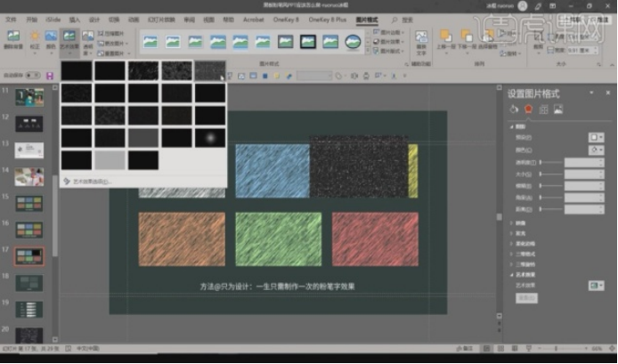Open the Selection Pane (选择窗格)
The width and height of the screenshot is (618, 364).
coord(488,40)
